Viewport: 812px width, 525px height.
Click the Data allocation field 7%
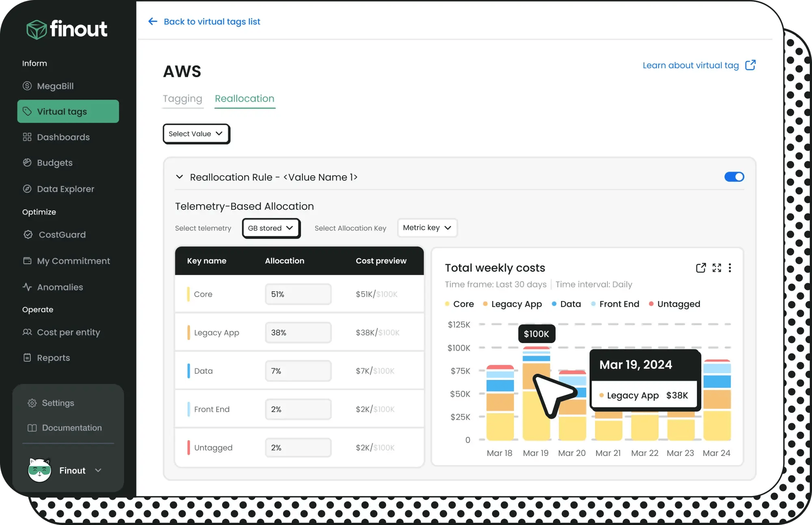coord(298,371)
